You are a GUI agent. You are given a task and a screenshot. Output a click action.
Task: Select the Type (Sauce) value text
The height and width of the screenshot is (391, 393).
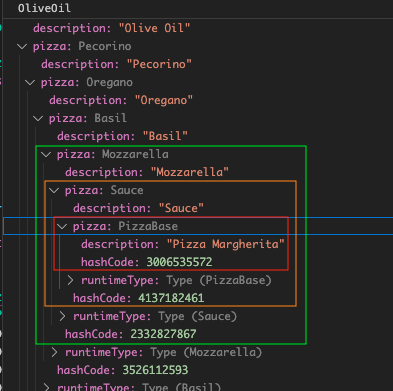(198, 316)
